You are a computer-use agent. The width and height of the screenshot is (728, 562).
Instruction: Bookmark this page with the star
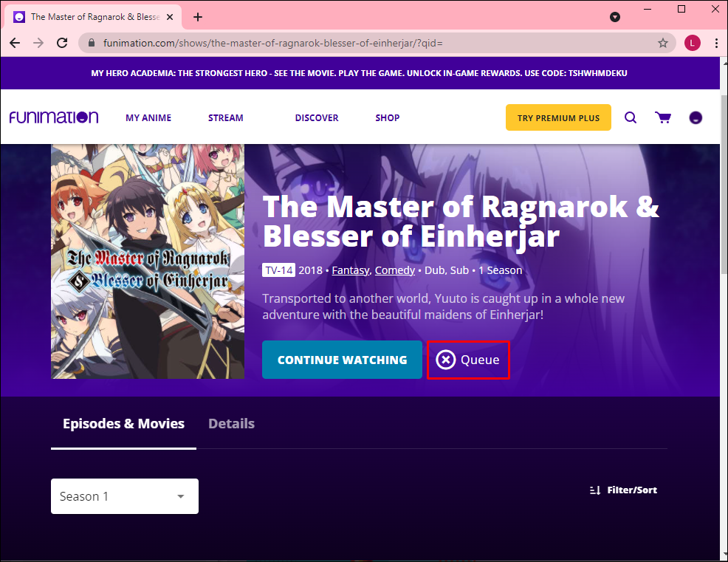click(x=662, y=43)
